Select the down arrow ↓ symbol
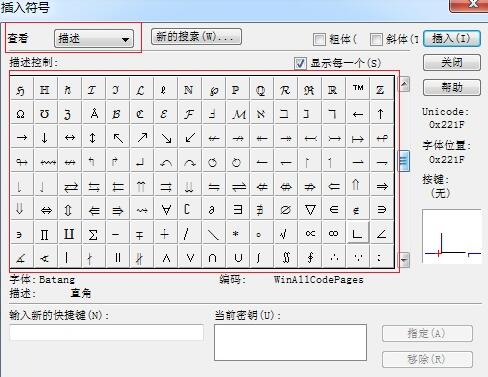This screenshot has height=377, width=488. [45, 137]
